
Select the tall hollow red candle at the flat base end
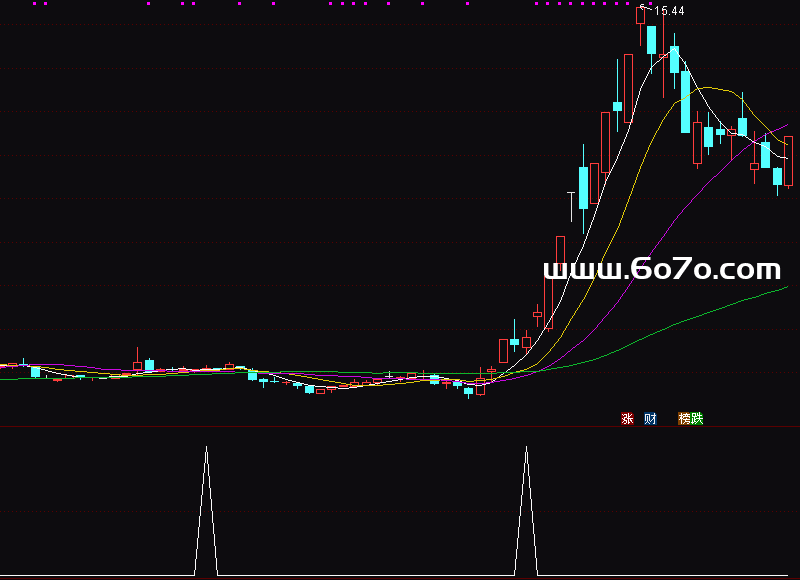pos(480,386)
